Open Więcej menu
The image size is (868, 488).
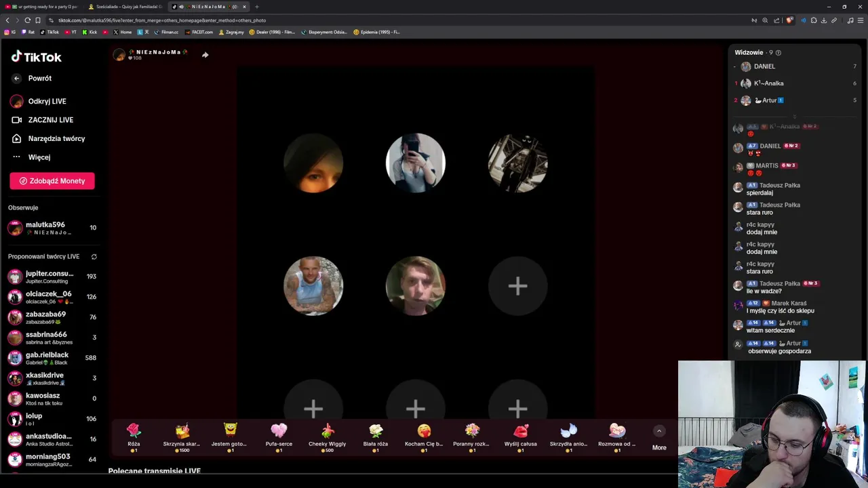click(31, 157)
